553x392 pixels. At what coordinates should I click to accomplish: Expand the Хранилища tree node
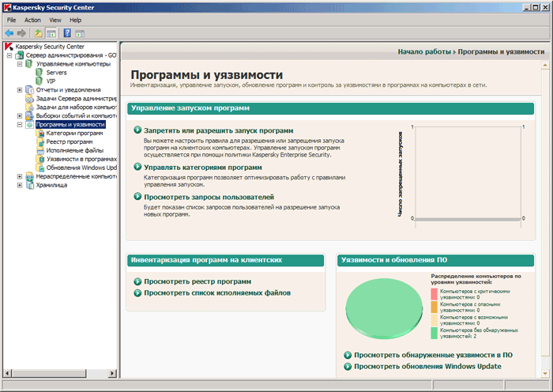20,185
